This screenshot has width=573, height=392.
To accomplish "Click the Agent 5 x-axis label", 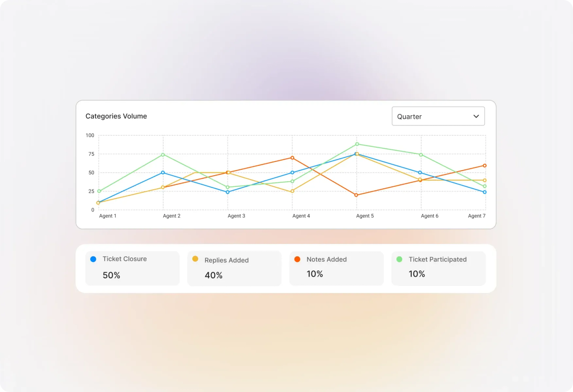I will pos(365,216).
